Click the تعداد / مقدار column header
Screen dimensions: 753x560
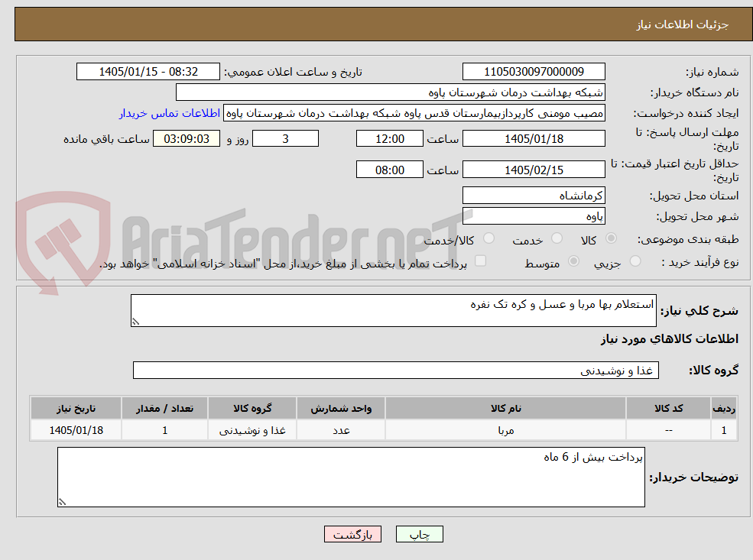[x=164, y=409]
